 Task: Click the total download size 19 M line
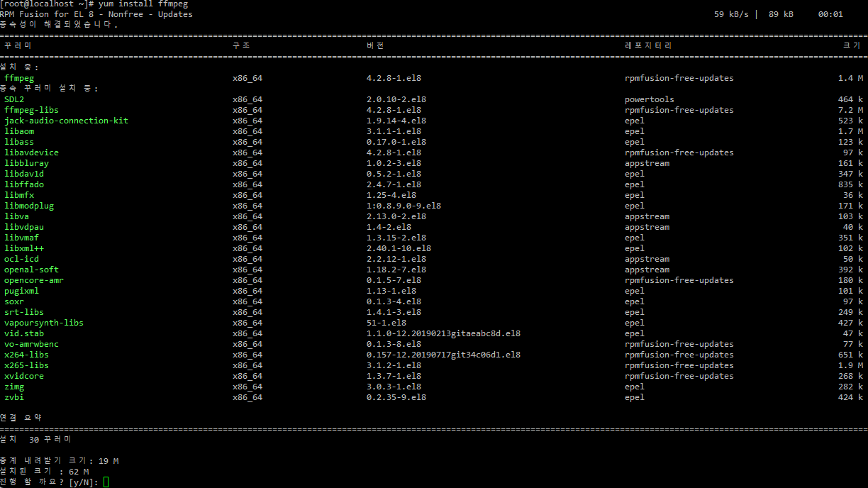(60, 461)
